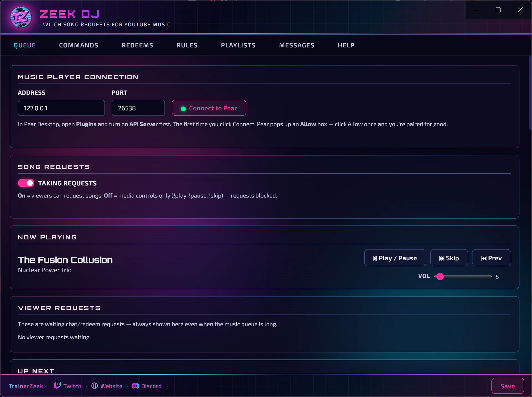532x397 pixels.
Task: Open the Queue tab
Action: [25, 45]
